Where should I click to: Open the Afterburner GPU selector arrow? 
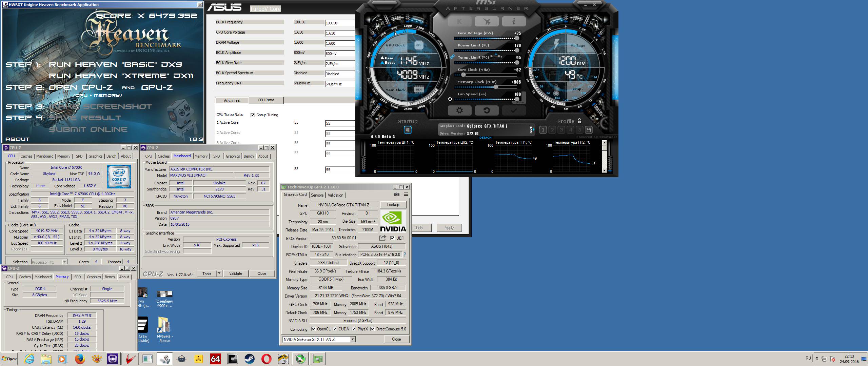click(534, 129)
